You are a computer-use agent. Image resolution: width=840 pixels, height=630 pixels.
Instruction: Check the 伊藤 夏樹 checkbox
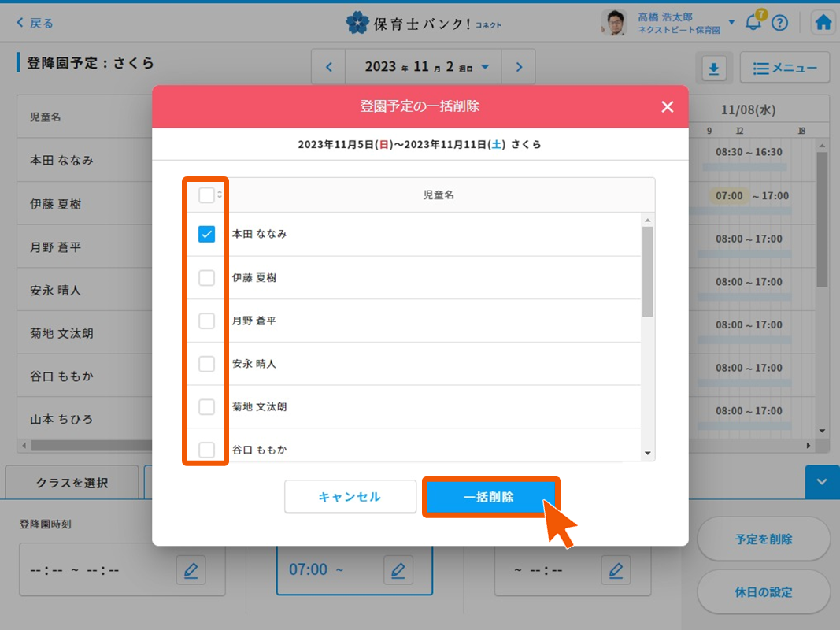206,277
